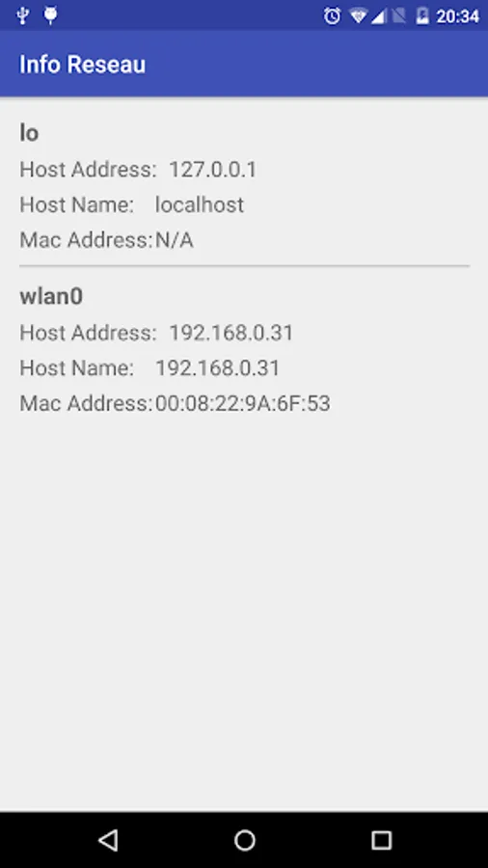Tap the Wi-Fi signal status icon

pyautogui.click(x=359, y=16)
